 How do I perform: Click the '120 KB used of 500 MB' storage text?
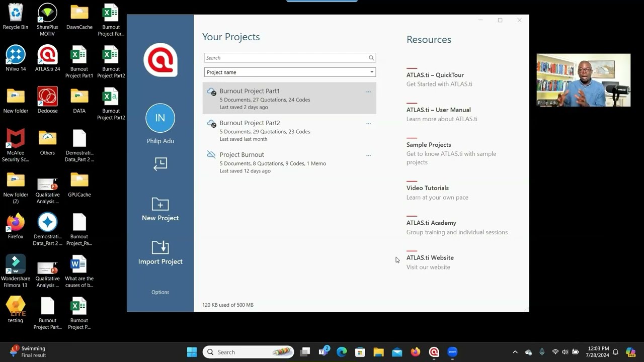point(228,305)
